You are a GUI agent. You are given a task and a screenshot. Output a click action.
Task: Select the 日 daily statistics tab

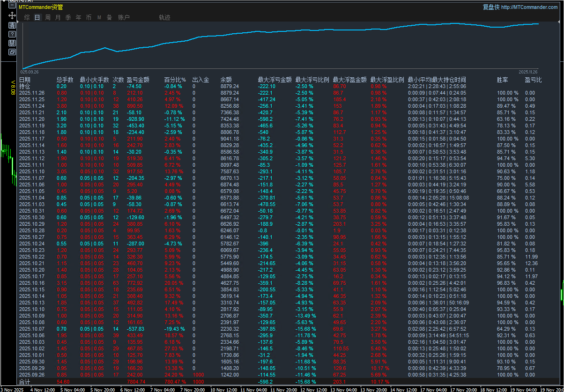[x=37, y=17]
